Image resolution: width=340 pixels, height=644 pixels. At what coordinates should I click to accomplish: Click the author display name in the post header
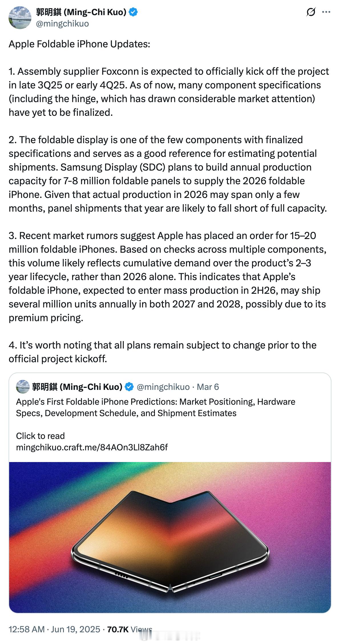81,12
